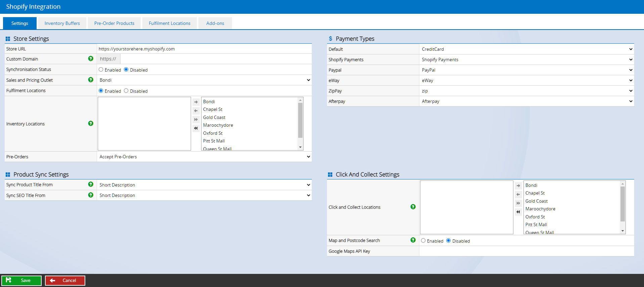Open Pre-Orders dropdown
The width and height of the screenshot is (644, 287).
pyautogui.click(x=204, y=157)
